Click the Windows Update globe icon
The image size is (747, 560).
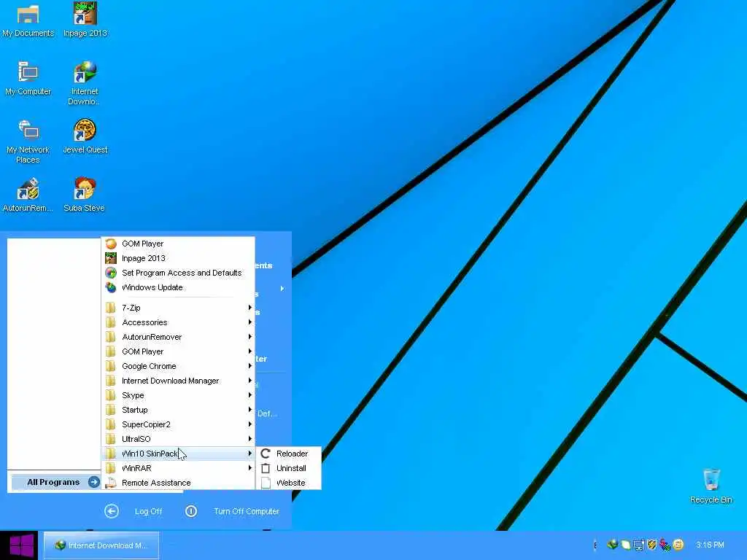point(111,287)
